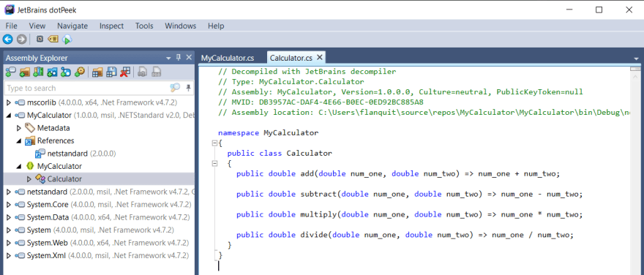This screenshot has height=275, width=644.
Task: Click Open NuGet Packages Cache icon
Action: click(65, 72)
